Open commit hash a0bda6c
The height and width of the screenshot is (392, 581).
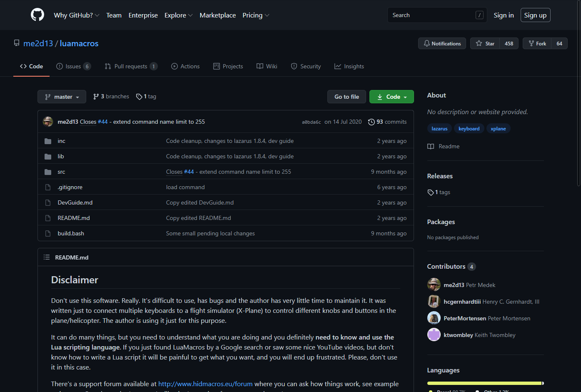312,122
